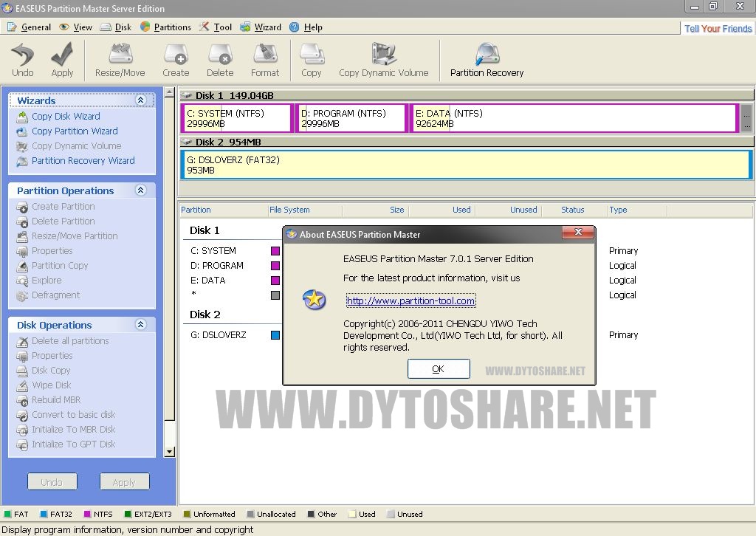
Task: Open the Tool menu
Action: (x=216, y=27)
